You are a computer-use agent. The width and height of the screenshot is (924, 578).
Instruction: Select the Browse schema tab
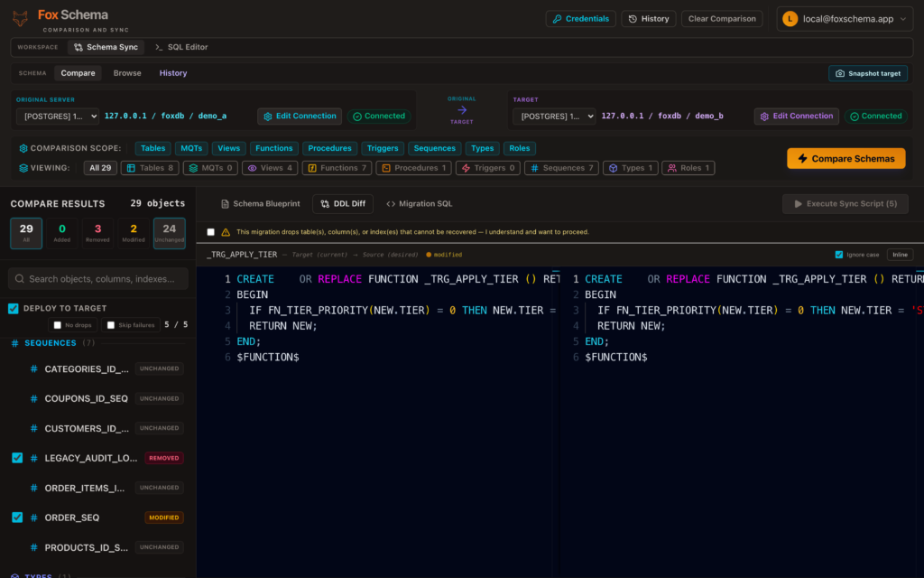(127, 73)
